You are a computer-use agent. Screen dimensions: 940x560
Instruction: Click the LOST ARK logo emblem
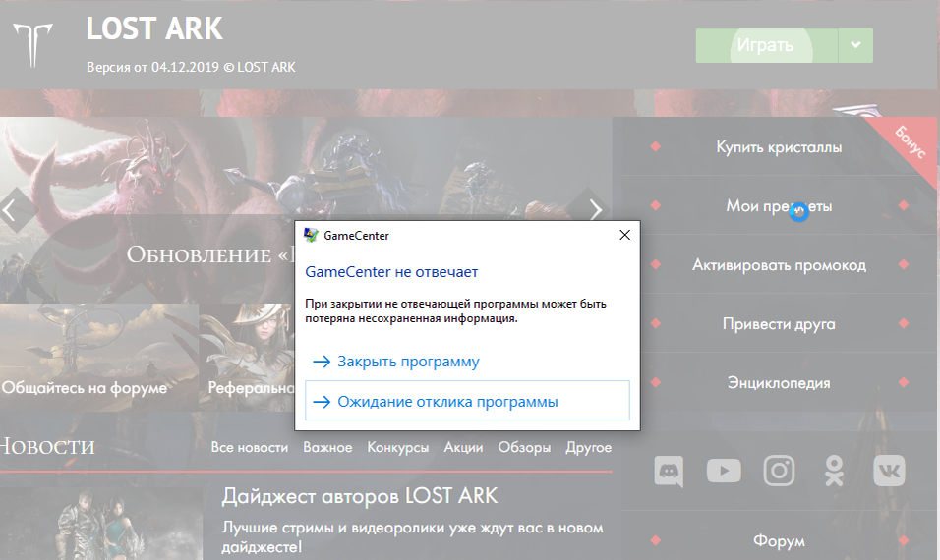[x=33, y=44]
